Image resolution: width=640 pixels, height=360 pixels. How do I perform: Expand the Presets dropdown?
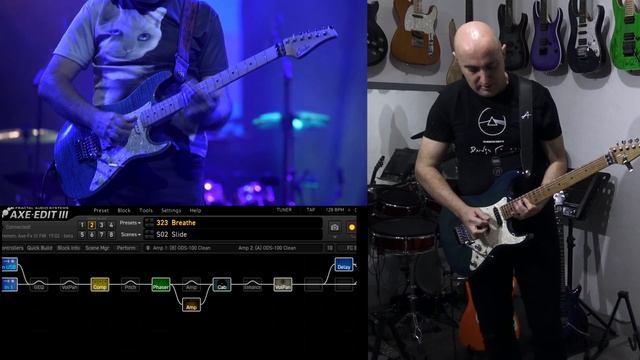click(x=130, y=223)
